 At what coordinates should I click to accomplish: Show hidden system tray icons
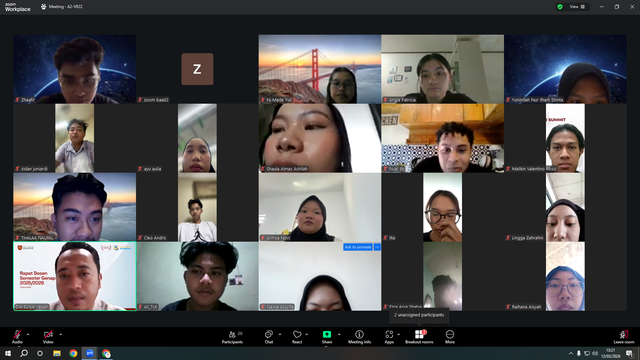point(571,353)
